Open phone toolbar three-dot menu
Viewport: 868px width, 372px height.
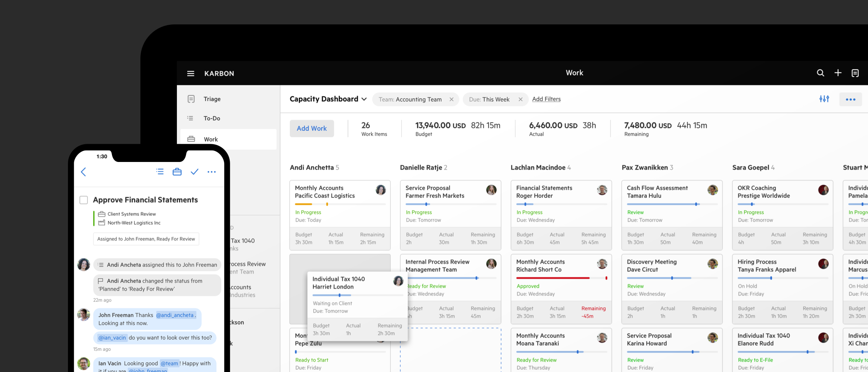212,172
